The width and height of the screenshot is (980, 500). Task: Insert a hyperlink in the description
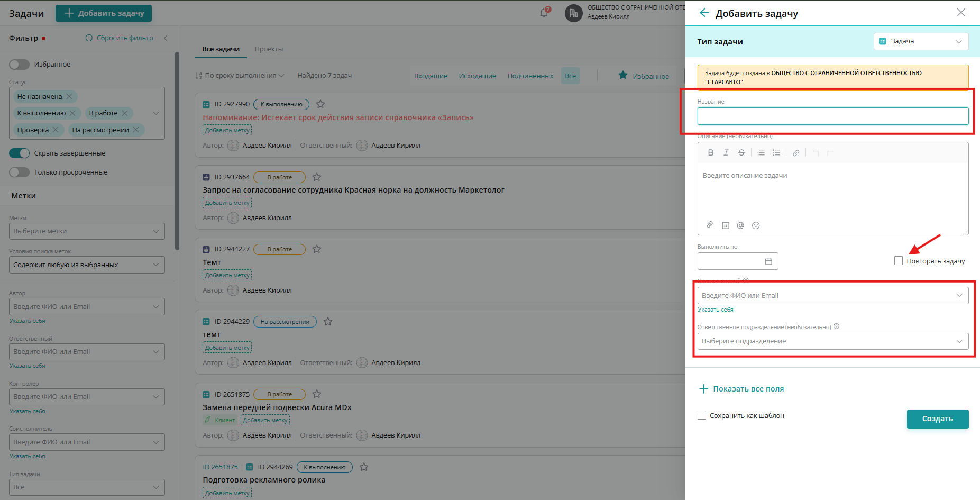pyautogui.click(x=796, y=153)
